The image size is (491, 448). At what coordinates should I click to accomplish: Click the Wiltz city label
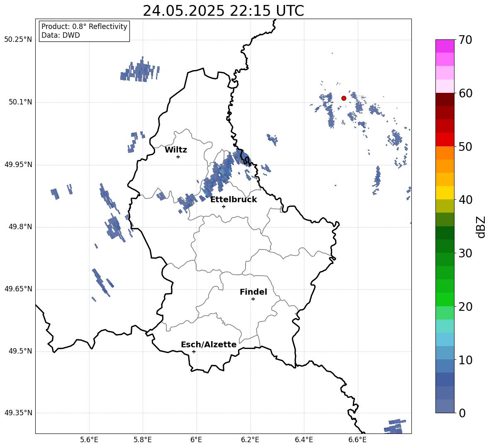click(176, 150)
